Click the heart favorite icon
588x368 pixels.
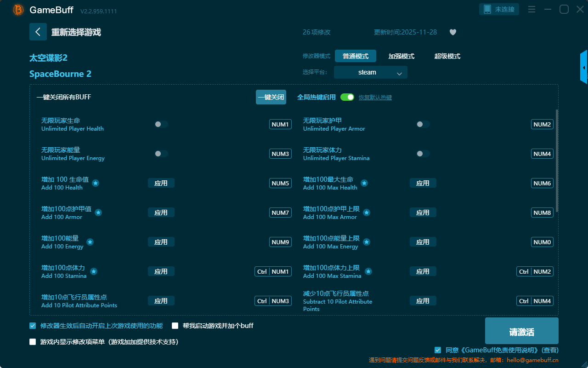tap(452, 32)
